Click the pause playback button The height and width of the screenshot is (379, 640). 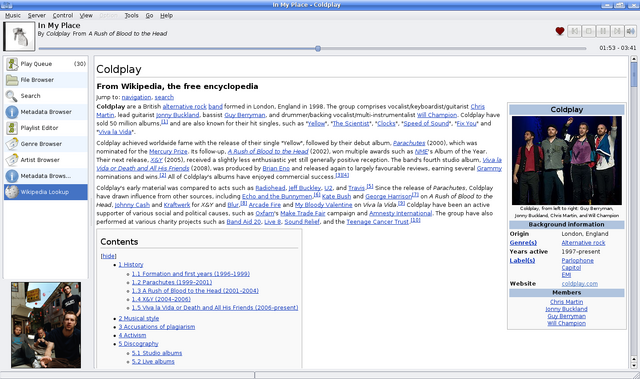coord(603,31)
